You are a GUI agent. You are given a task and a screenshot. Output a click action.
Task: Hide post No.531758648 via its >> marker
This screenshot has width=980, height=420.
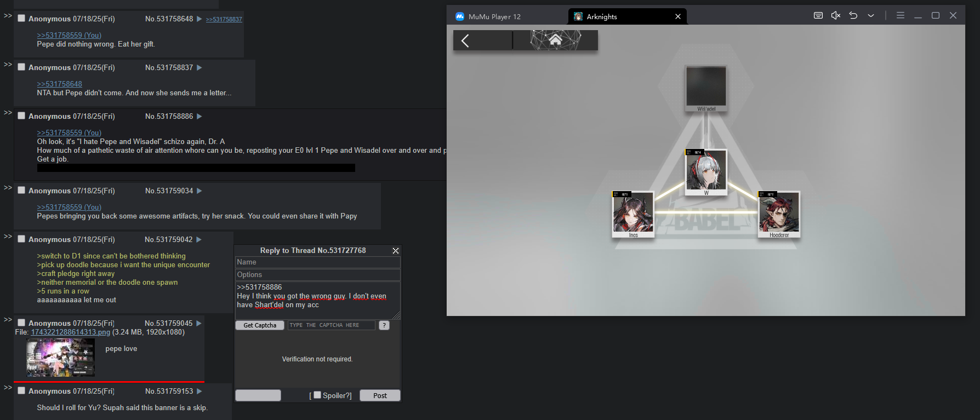point(8,15)
